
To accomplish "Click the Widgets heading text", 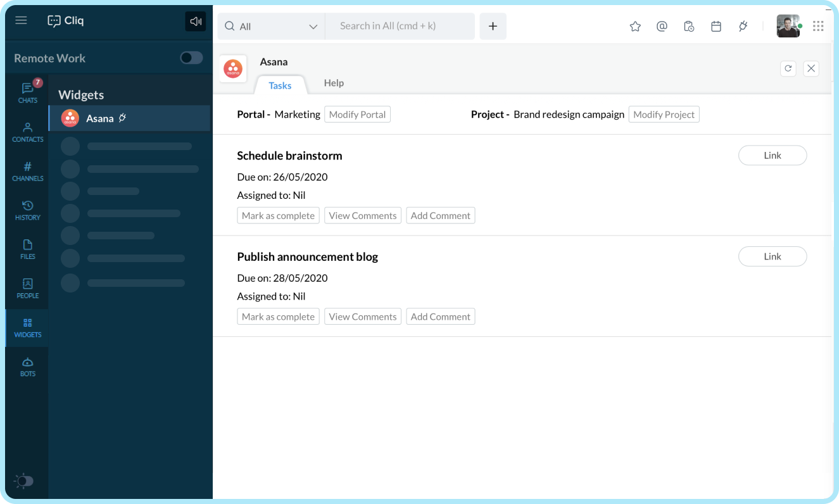I will point(81,95).
